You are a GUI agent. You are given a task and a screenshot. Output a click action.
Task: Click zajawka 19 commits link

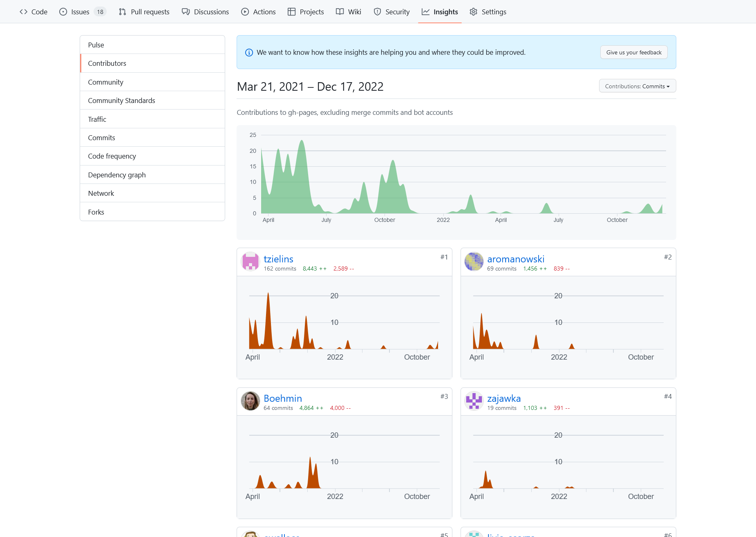point(502,408)
